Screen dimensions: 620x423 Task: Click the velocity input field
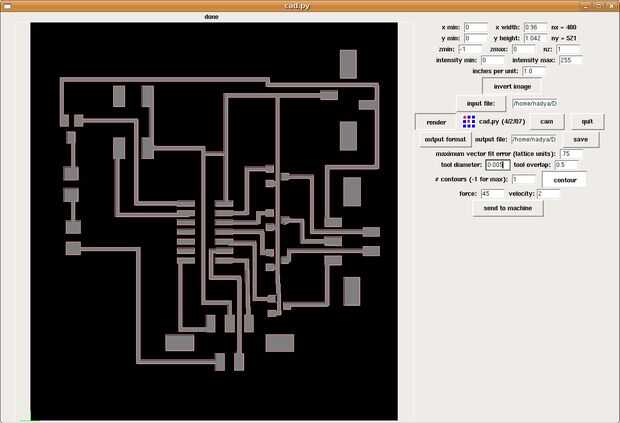pos(548,194)
